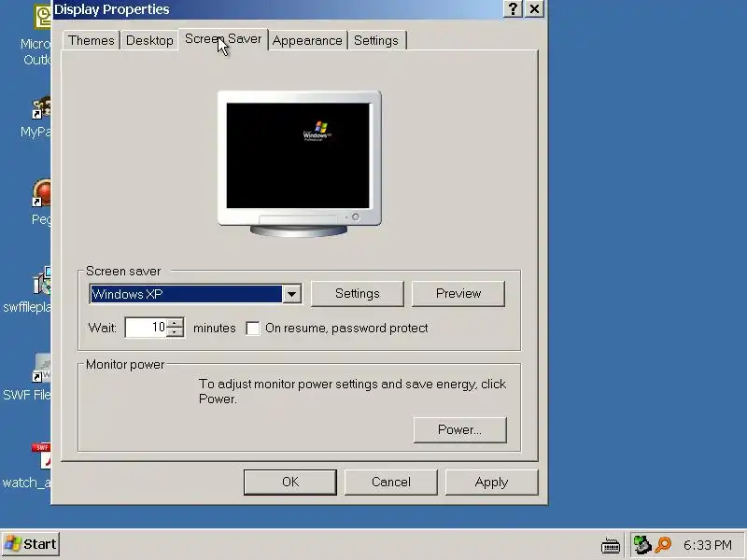Apply the display changes
This screenshot has width=747, height=560.
(x=492, y=482)
